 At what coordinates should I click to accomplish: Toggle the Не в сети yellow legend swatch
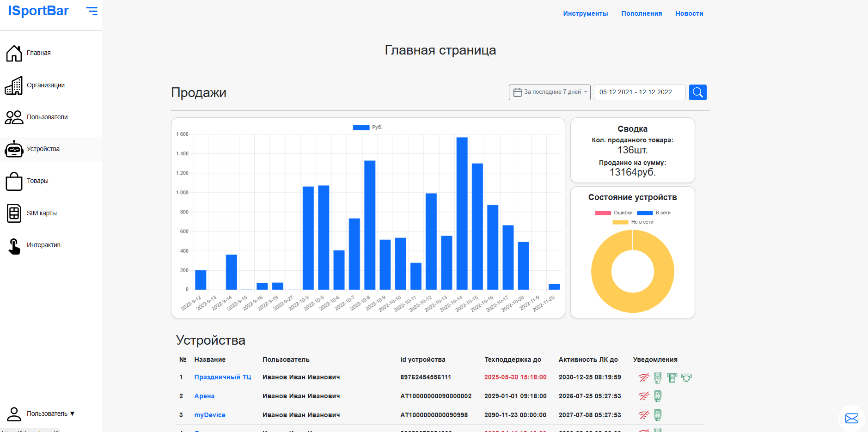pyautogui.click(x=620, y=222)
